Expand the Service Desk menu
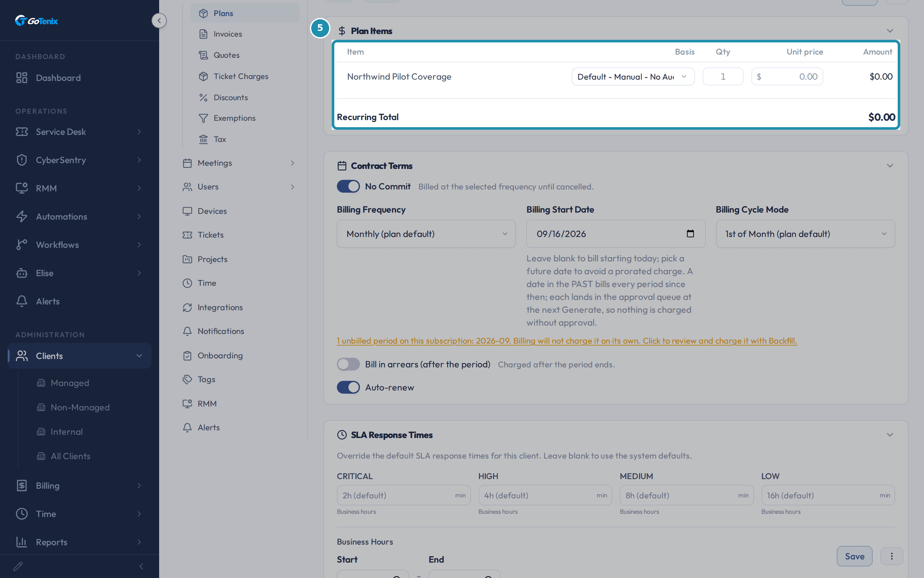This screenshot has height=578, width=924. pos(80,132)
